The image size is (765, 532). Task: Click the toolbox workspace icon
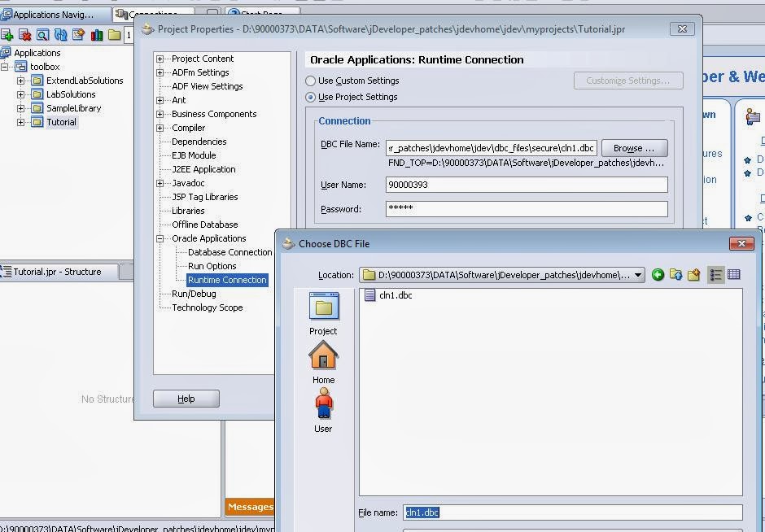(x=21, y=67)
